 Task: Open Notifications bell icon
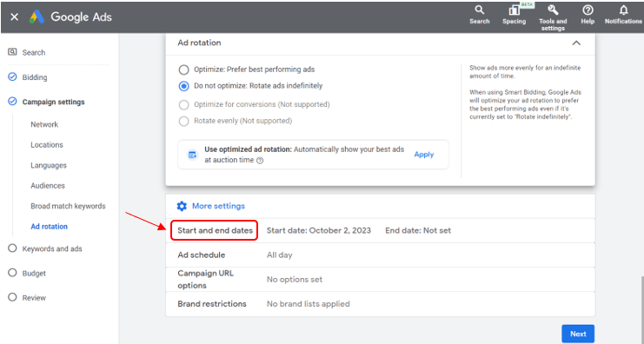tap(623, 10)
